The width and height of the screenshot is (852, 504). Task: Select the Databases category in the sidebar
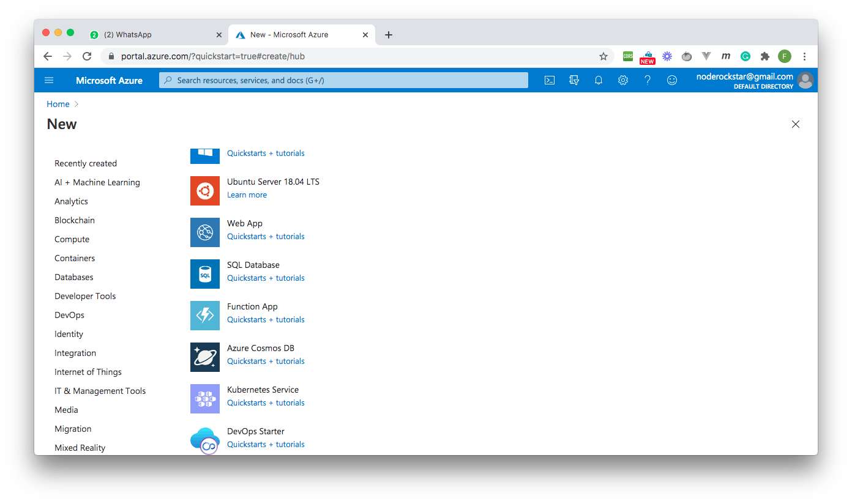[73, 276]
